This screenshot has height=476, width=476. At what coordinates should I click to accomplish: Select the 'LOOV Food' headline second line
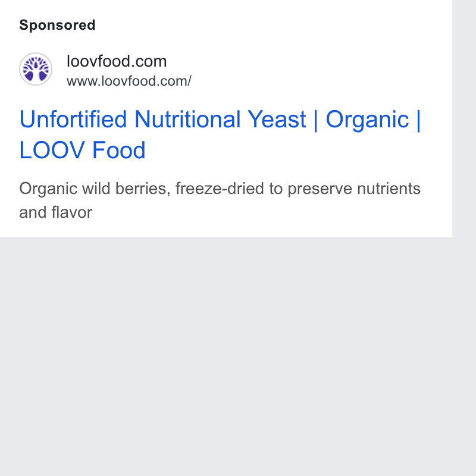(83, 150)
